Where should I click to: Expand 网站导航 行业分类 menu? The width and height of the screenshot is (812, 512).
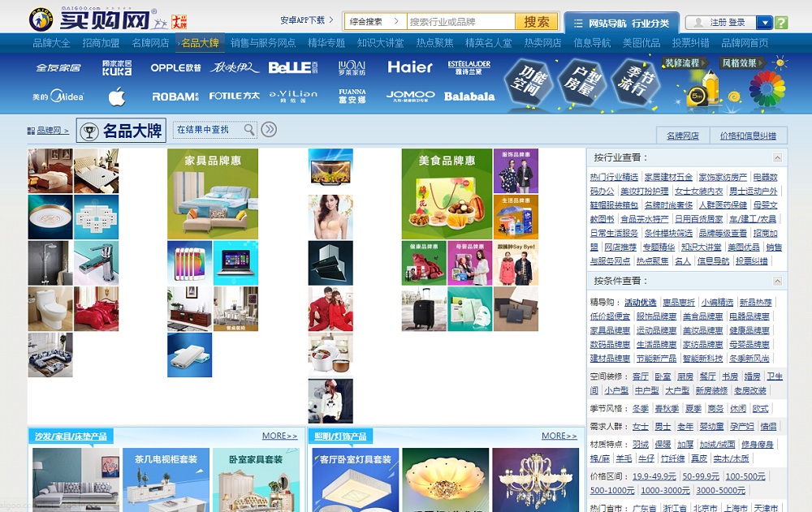click(x=621, y=24)
